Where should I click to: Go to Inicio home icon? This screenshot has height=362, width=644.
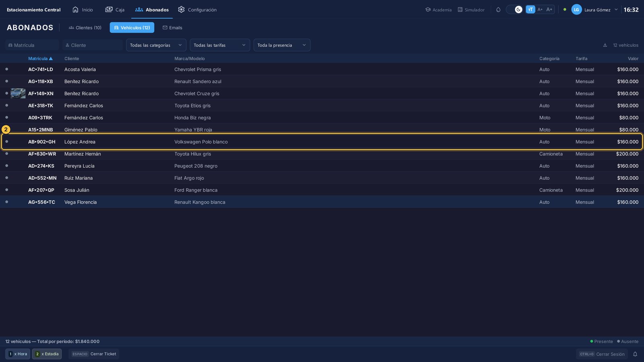[x=83, y=10]
